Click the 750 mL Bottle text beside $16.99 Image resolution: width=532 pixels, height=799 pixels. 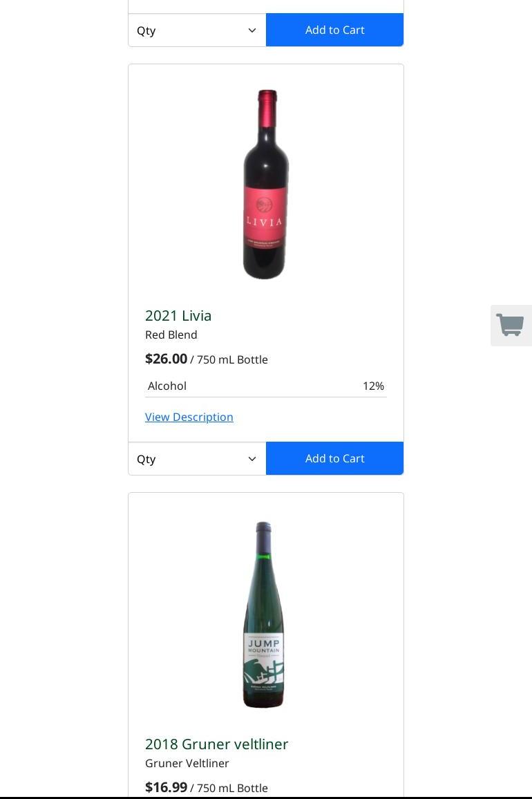(x=232, y=788)
